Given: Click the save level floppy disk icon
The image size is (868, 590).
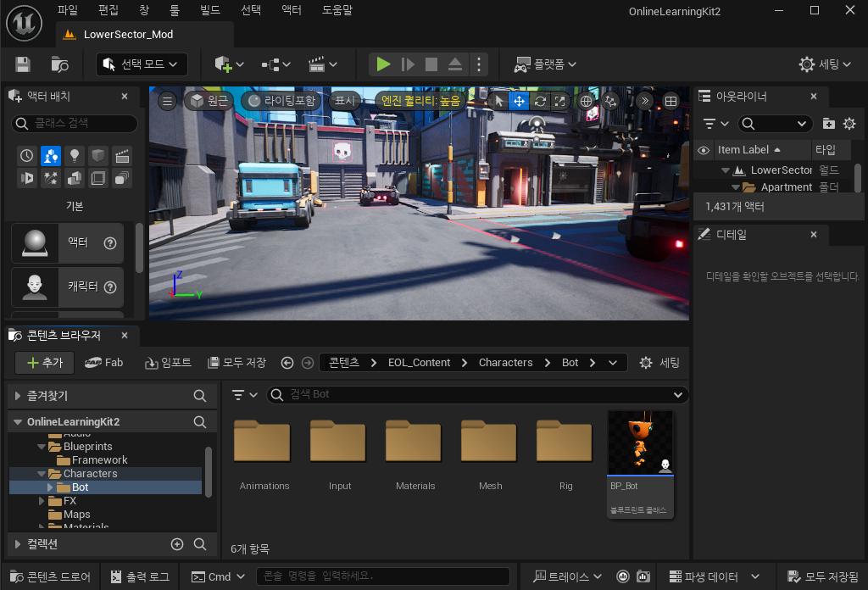Looking at the screenshot, I should [23, 64].
